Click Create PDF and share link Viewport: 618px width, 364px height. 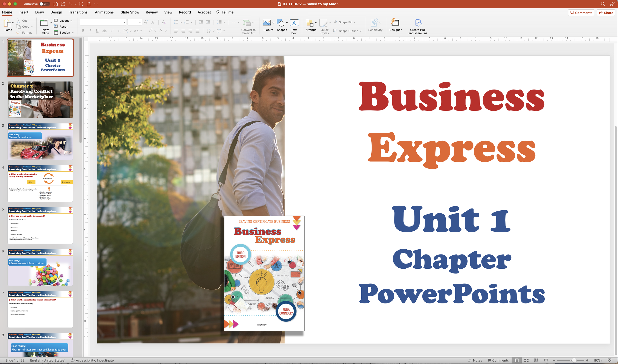point(418,27)
